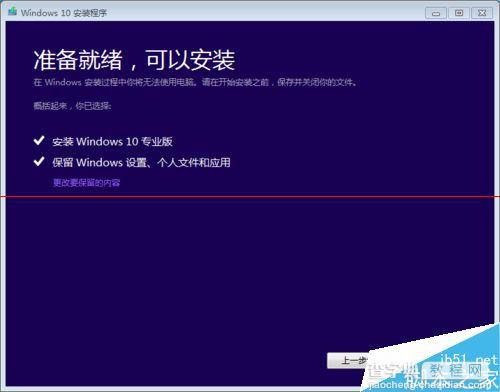This screenshot has width=500, height=392.
Task: Minimize the Windows 10 安装程序 window
Action: click(x=436, y=13)
